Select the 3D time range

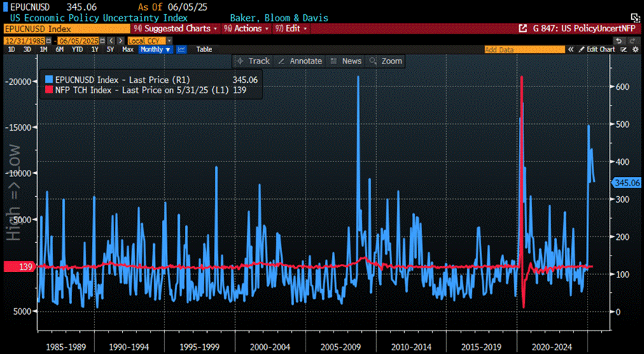pyautogui.click(x=27, y=49)
